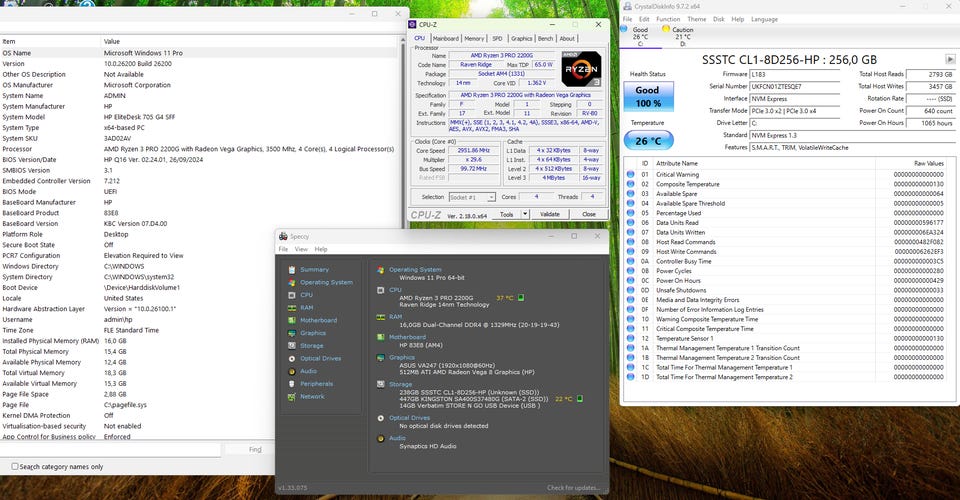Select the RAM icon in Speccy sidebar
The height and width of the screenshot is (500, 960).
pyautogui.click(x=291, y=307)
